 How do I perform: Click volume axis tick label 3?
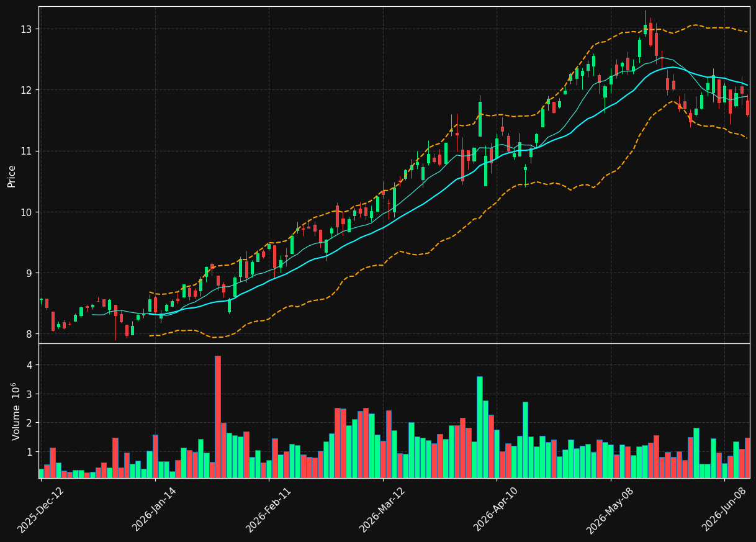[30, 394]
